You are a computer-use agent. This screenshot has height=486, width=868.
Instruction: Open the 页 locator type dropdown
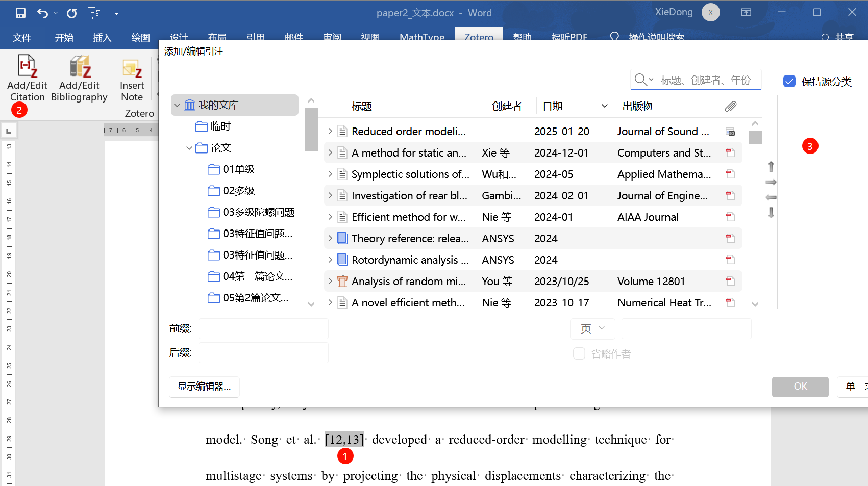point(592,328)
